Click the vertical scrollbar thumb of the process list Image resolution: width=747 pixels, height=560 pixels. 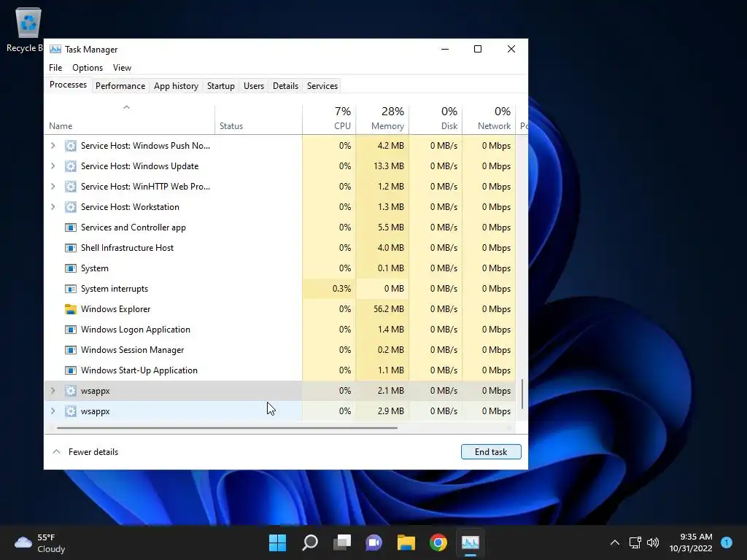point(522,394)
